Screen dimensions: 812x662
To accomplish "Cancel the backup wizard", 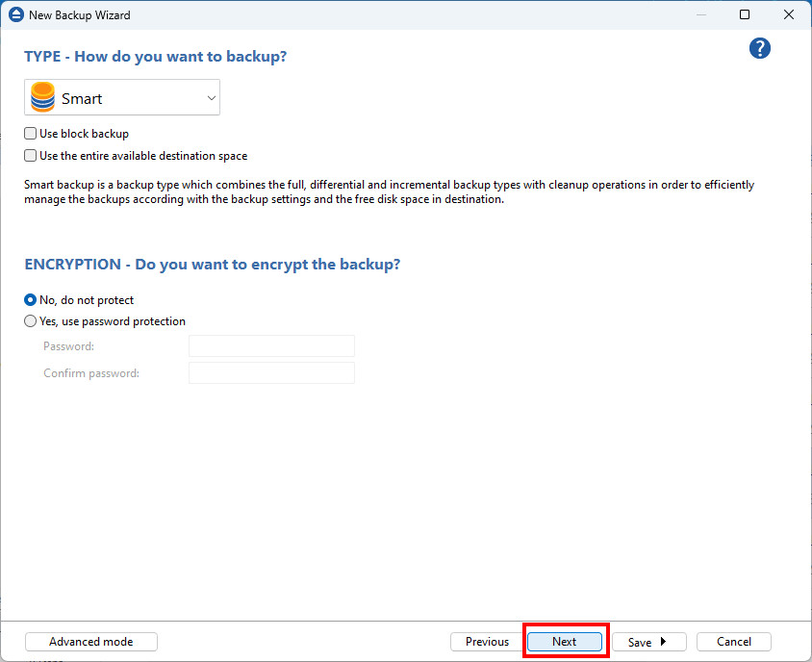I will [x=733, y=642].
